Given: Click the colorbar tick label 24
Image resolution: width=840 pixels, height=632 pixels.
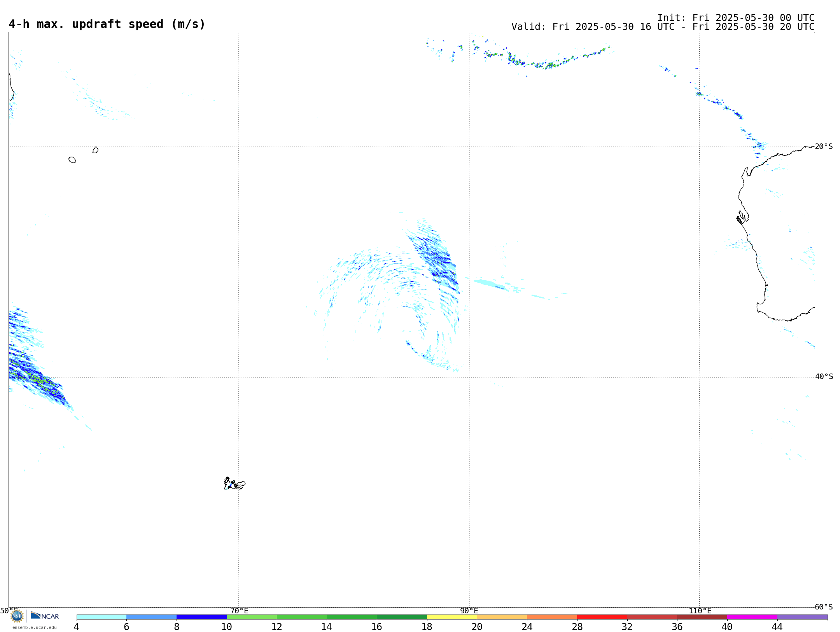Looking at the screenshot, I should (527, 627).
